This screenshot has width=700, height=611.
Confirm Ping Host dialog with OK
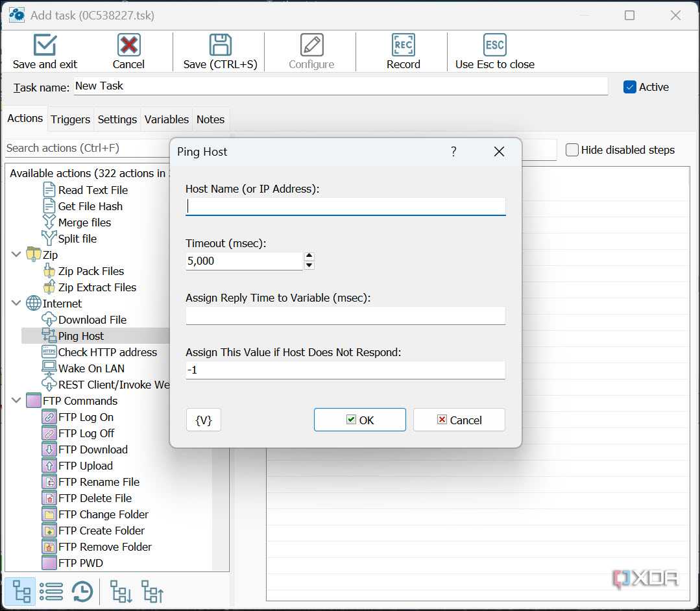pyautogui.click(x=360, y=420)
